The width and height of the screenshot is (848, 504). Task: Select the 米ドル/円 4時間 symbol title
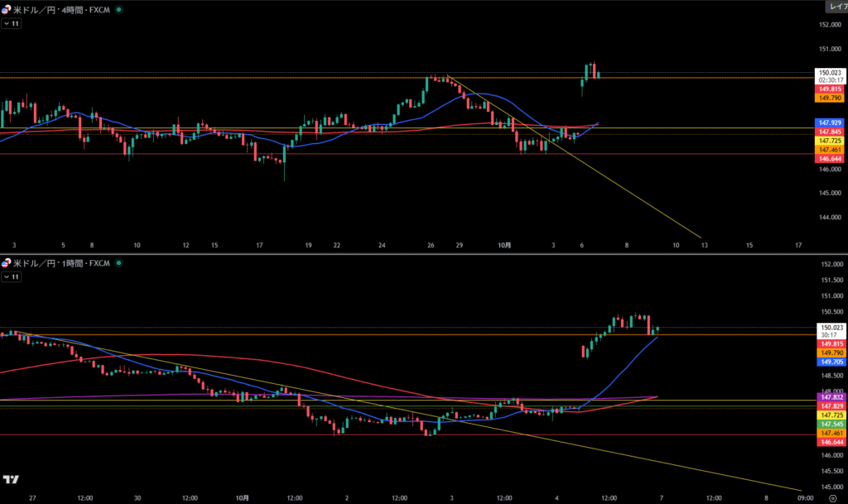click(x=60, y=10)
